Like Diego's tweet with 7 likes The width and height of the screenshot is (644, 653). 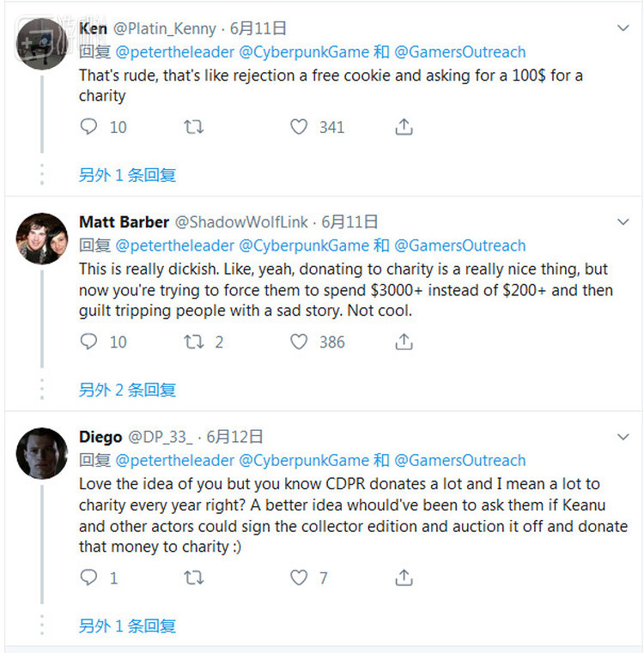pyautogui.click(x=298, y=577)
